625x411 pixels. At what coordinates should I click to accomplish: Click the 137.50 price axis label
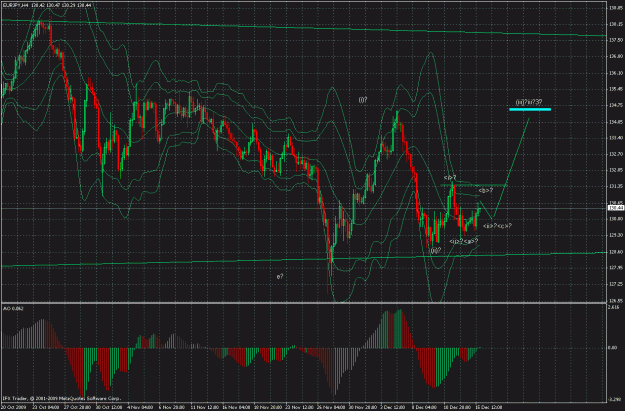point(614,40)
